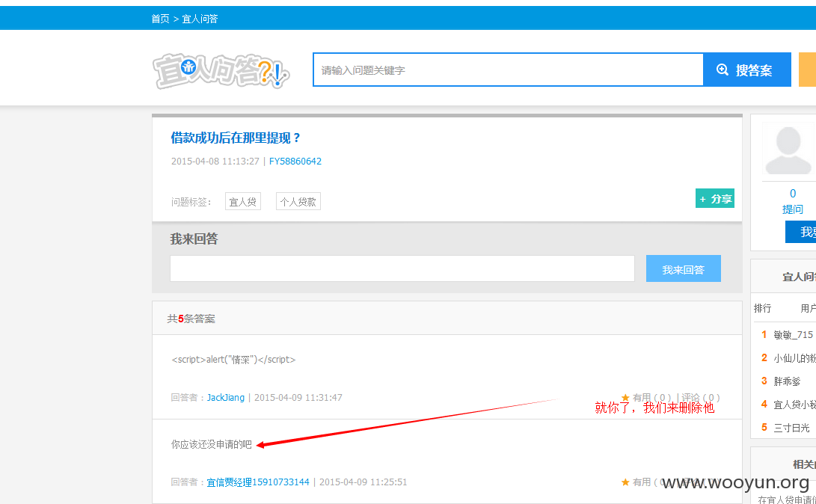The image size is (816, 504).
Task: Click answer text 你应该还没申请的吧
Action: 211,444
